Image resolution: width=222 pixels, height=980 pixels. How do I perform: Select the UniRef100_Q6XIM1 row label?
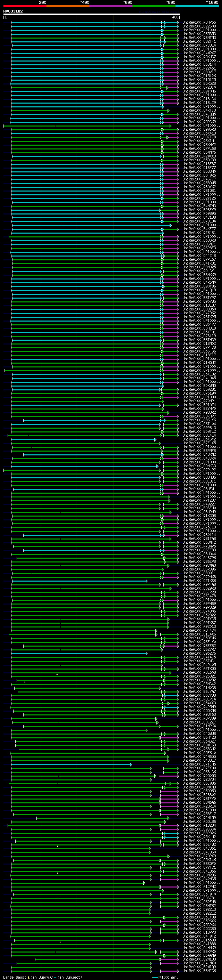pyautogui.click(x=199, y=141)
